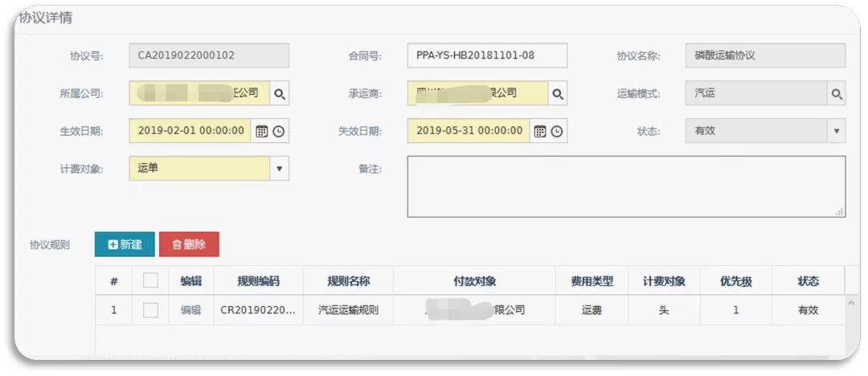Click the 规则编码 column header
Viewport: 868px width, 376px height.
pyautogui.click(x=258, y=281)
